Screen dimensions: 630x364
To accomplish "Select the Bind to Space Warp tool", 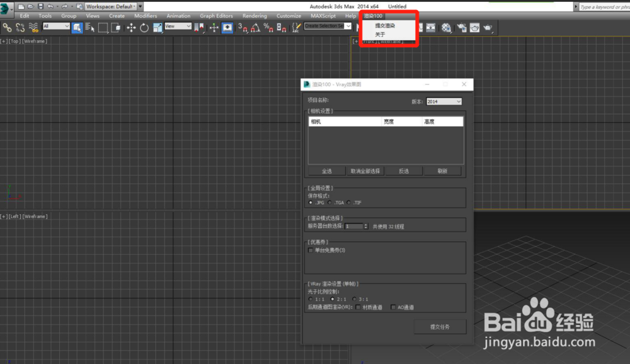I will (33, 27).
